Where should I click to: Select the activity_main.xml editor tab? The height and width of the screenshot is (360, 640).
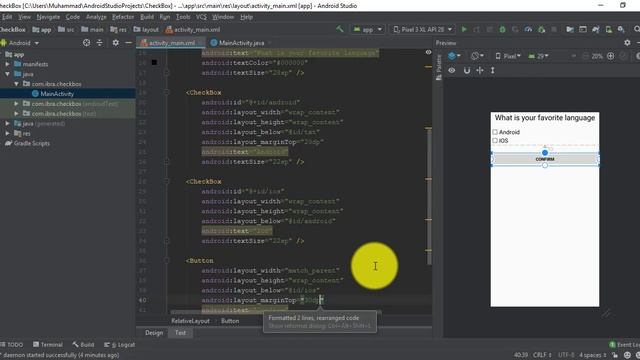[171, 43]
